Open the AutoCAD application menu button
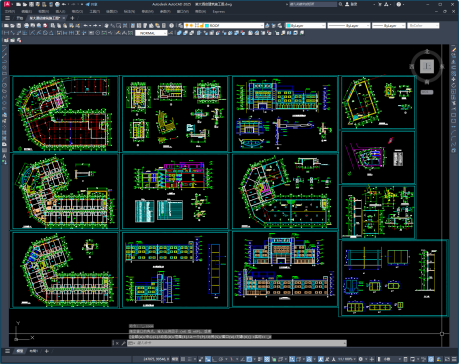The image size is (459, 364). coord(7,4)
